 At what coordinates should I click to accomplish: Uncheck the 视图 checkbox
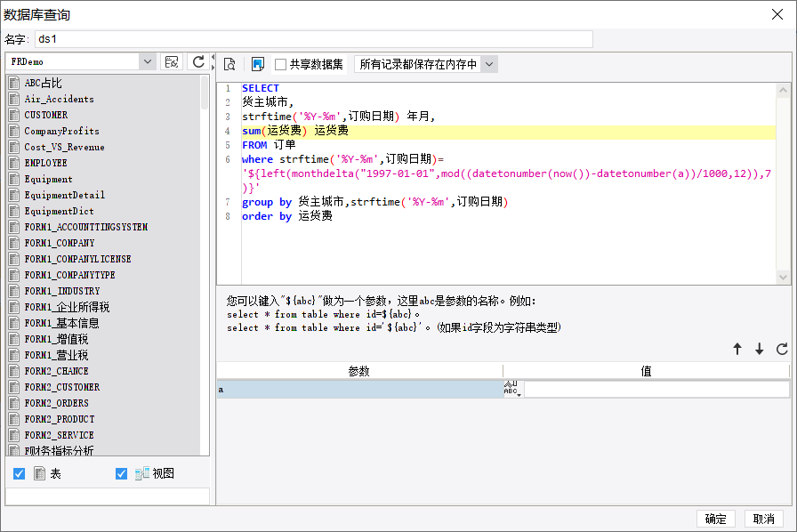121,473
